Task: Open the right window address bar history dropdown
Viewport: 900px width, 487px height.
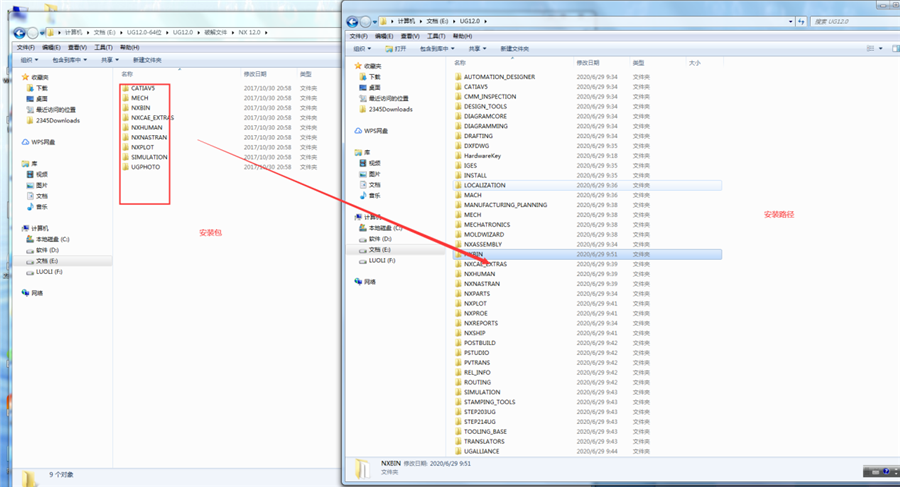Action: (x=791, y=22)
